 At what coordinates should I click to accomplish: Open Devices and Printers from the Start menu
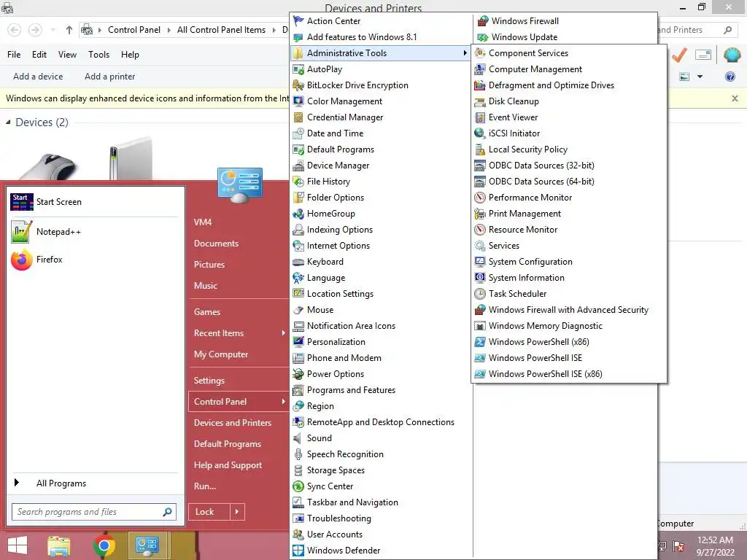[x=233, y=423]
